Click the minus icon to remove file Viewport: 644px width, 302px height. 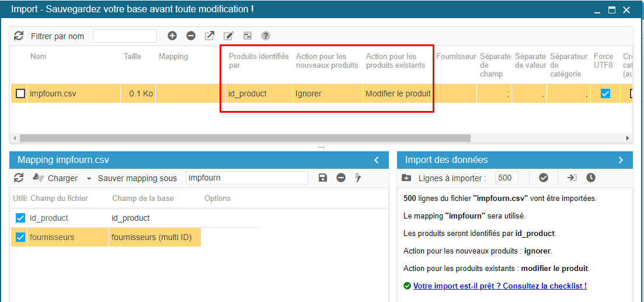point(191,36)
